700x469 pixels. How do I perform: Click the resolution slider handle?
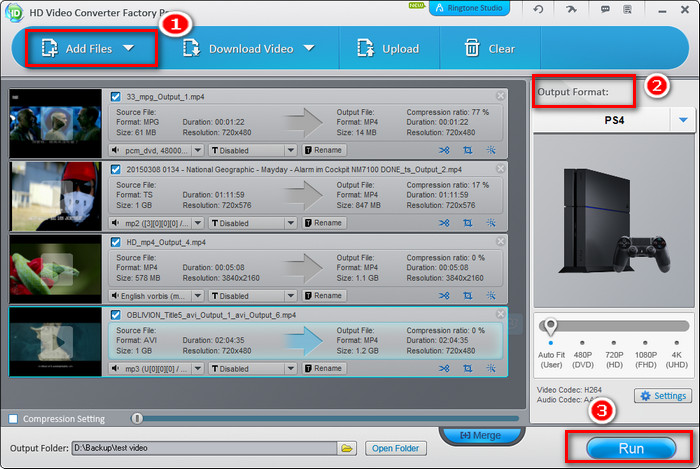coord(551,326)
